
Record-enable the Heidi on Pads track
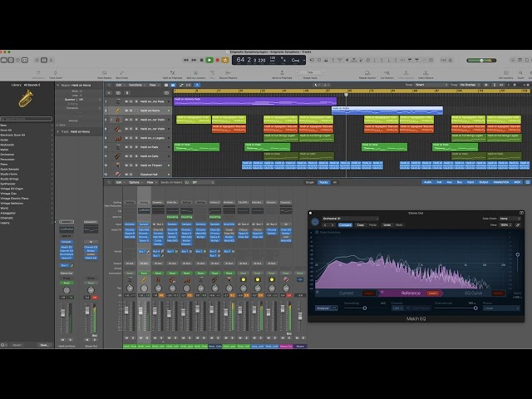point(136,147)
